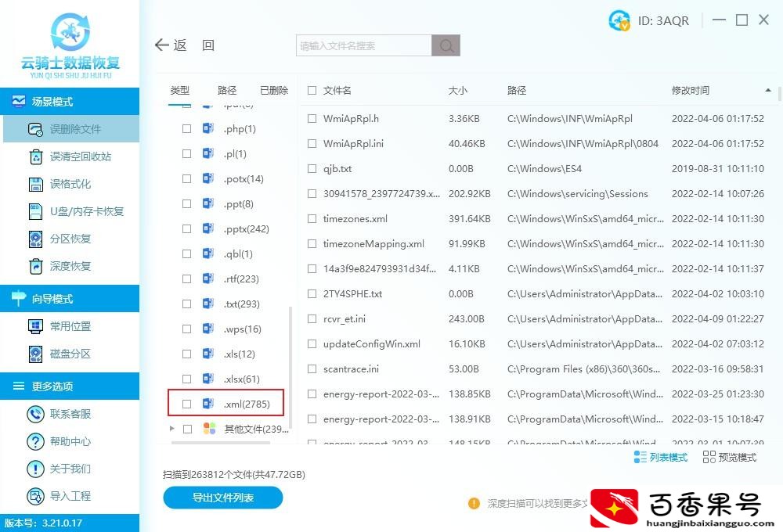Sort by 大小 column header
This screenshot has height=532, width=783.
tap(458, 90)
